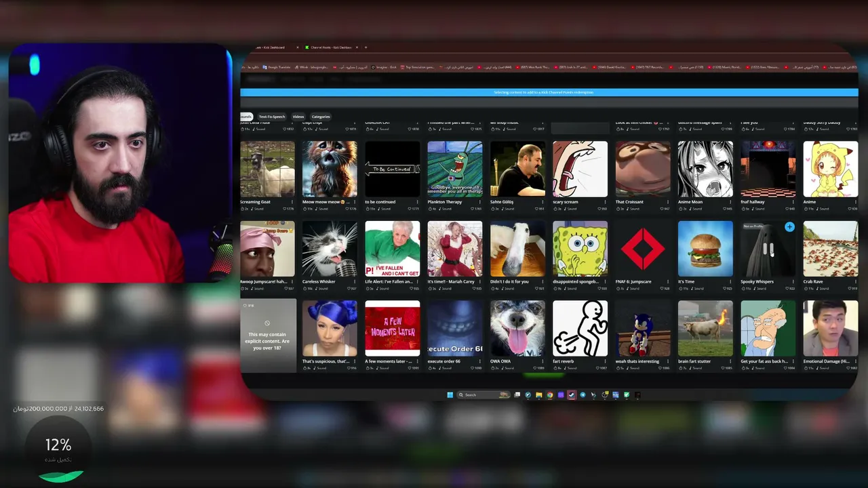Open the Whisk labs.google bookmark
Viewport: 868px width, 488px height.
[312, 67]
